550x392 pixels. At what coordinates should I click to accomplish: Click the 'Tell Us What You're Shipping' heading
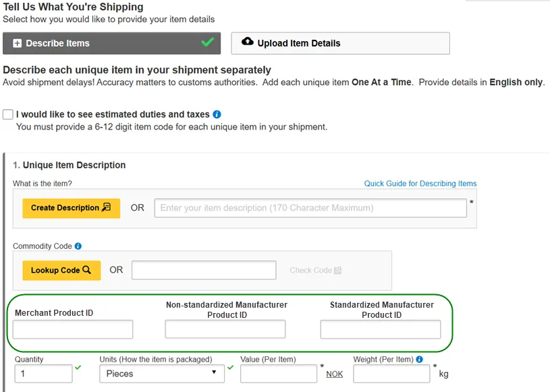click(x=74, y=7)
